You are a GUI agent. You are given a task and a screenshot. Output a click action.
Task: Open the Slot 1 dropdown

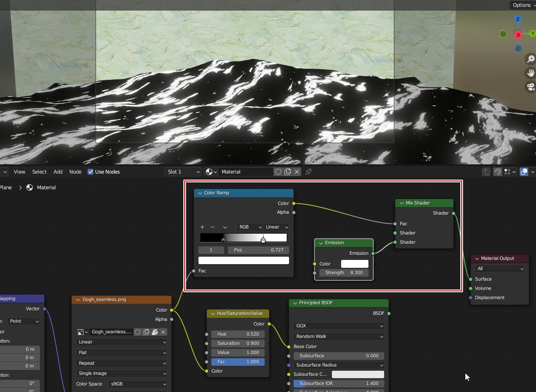coord(183,172)
